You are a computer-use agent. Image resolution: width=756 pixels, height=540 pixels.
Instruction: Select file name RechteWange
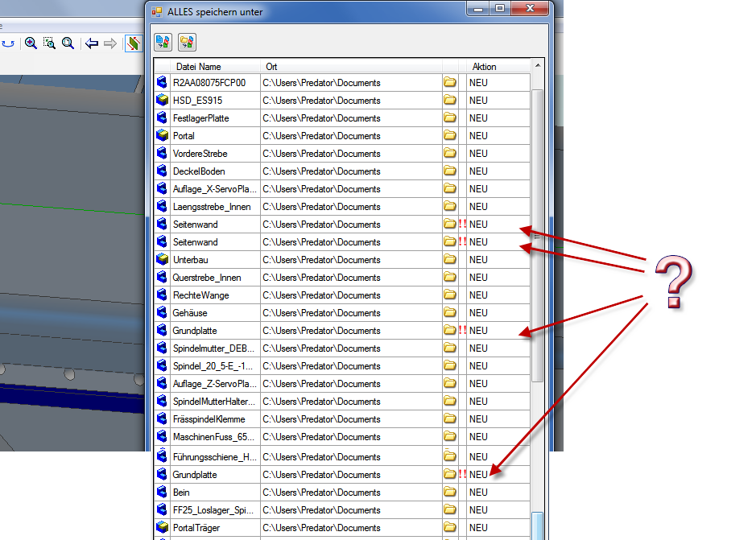click(200, 295)
